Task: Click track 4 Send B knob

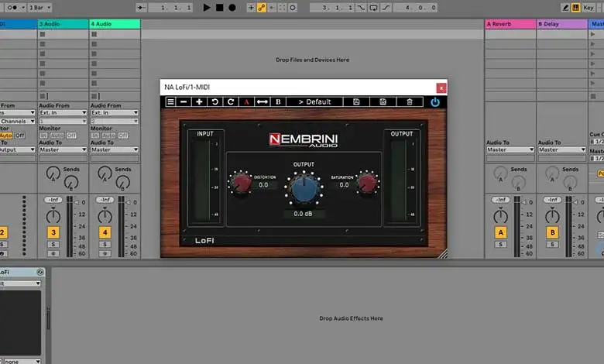Action: pos(122,182)
